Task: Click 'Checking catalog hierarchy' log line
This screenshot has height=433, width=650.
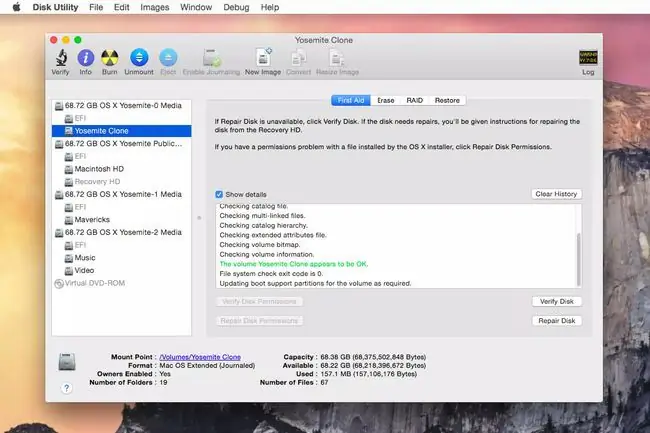Action: click(264, 225)
